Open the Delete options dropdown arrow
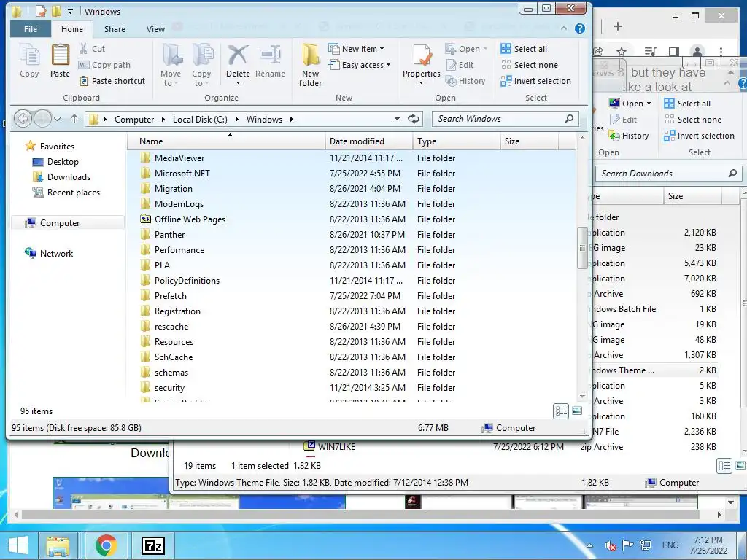747x560 pixels. [238, 83]
